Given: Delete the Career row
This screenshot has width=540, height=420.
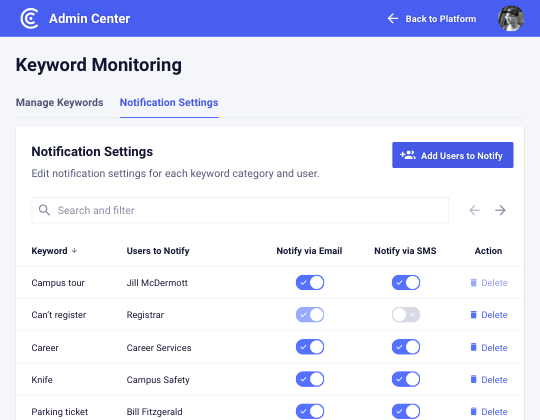Looking at the screenshot, I should (489, 348).
